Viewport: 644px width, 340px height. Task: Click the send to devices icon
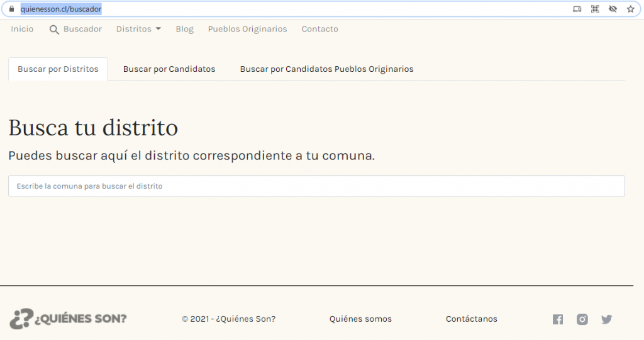(x=577, y=9)
